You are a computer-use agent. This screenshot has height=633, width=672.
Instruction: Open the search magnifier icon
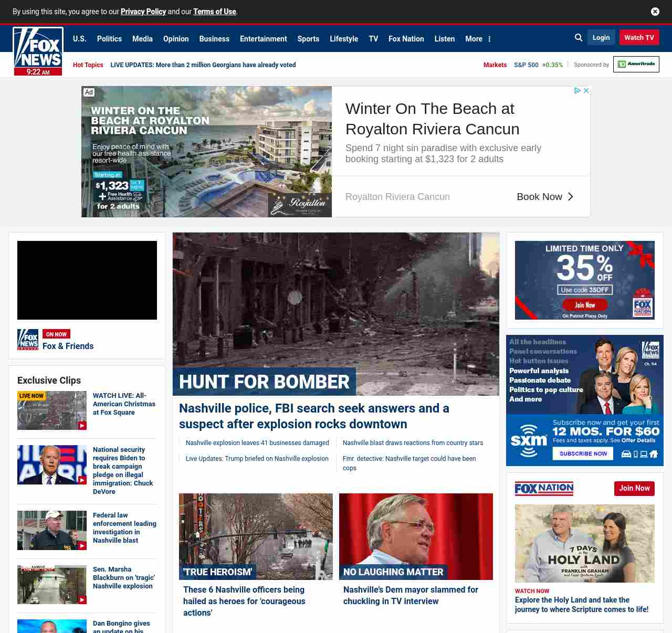(x=579, y=38)
